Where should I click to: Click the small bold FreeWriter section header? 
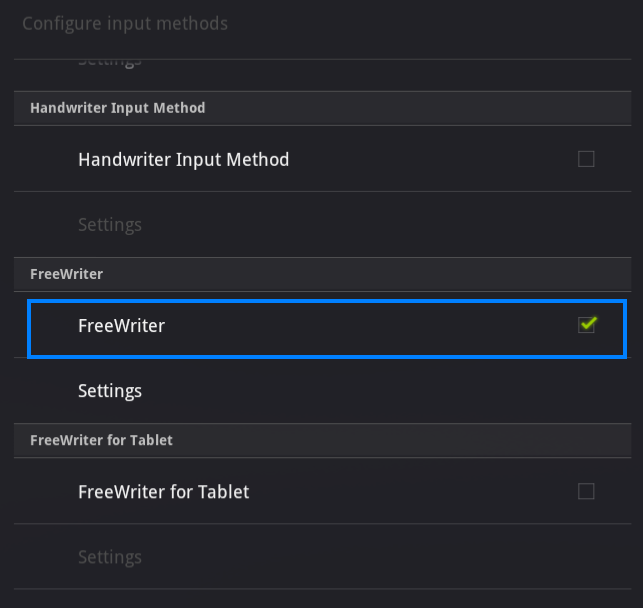[66, 274]
